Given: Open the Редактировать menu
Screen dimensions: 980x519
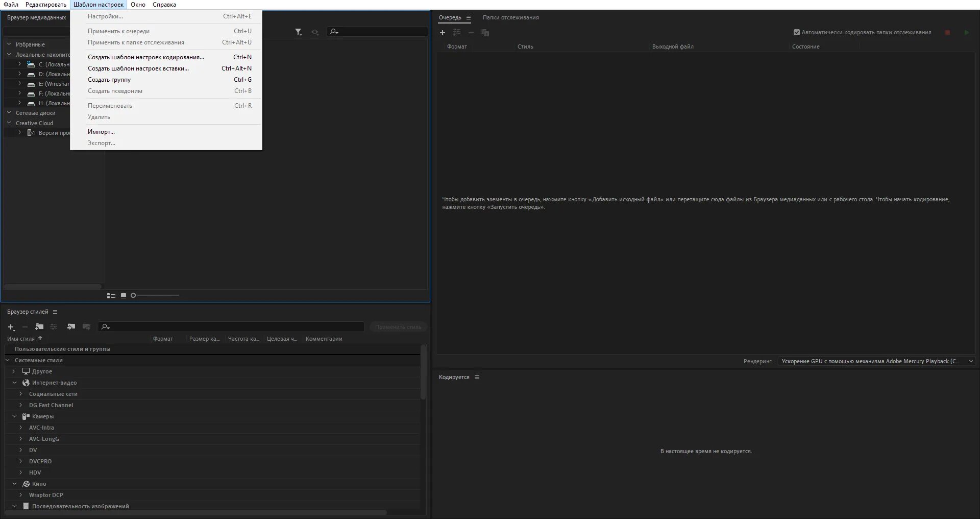Looking at the screenshot, I should [46, 5].
